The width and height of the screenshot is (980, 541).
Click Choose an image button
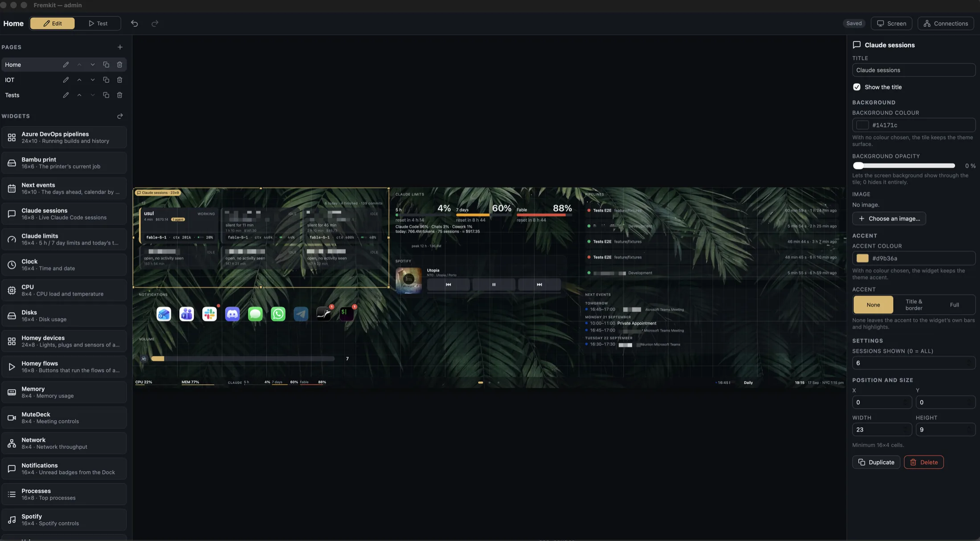click(x=889, y=219)
